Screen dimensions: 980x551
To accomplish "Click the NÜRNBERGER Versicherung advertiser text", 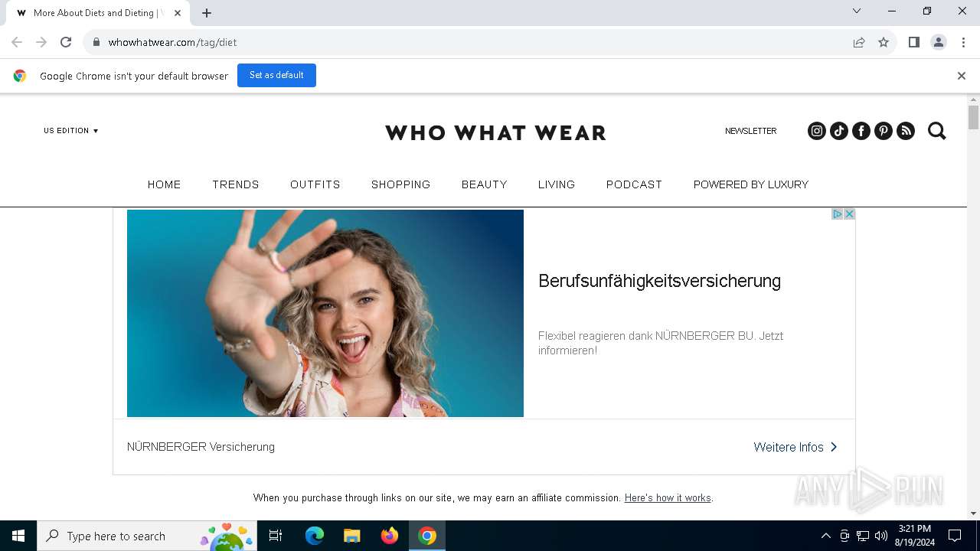I will [x=201, y=447].
